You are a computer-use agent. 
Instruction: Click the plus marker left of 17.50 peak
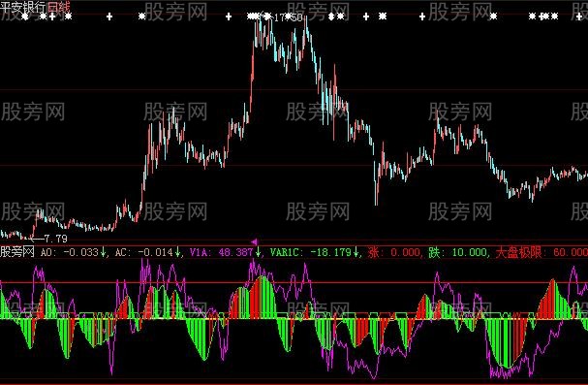[229, 16]
